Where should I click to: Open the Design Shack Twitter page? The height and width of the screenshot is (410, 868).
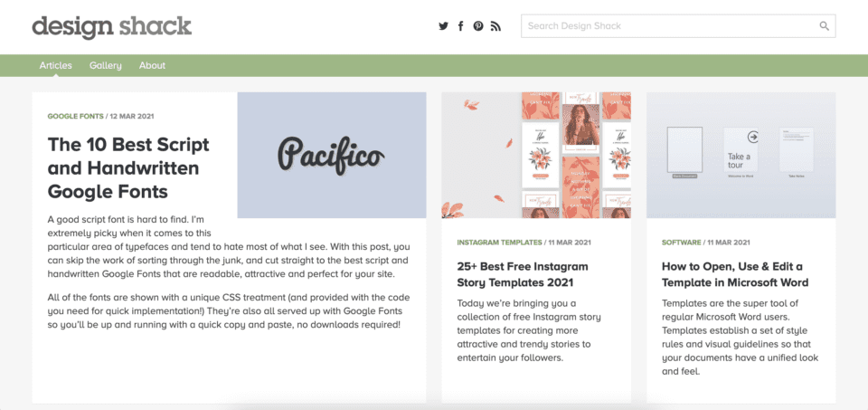tap(444, 26)
